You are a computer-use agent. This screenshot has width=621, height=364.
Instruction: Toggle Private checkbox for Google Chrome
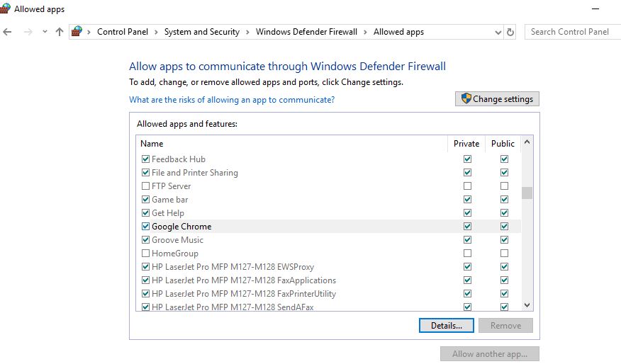click(467, 227)
